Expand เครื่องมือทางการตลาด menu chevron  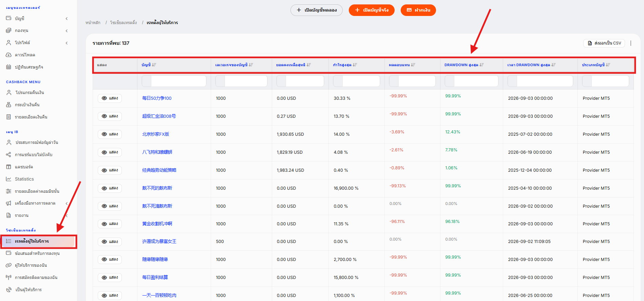67,204
